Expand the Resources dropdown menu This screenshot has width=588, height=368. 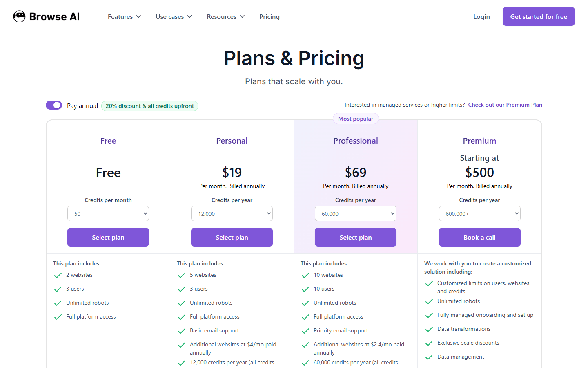(x=225, y=16)
